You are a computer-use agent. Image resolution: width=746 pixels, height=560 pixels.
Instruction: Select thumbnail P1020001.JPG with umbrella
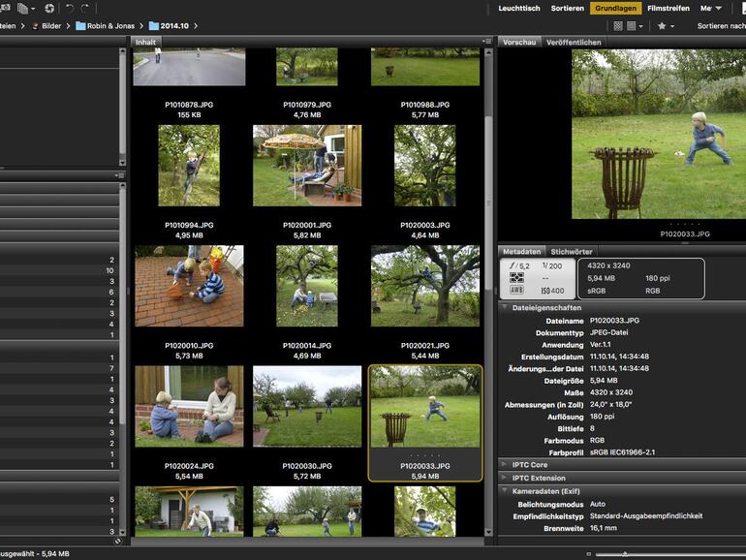(307, 166)
